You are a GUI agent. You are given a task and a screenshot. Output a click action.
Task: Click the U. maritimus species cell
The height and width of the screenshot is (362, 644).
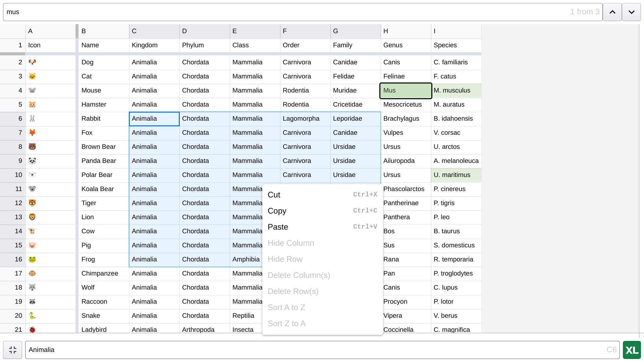click(456, 175)
